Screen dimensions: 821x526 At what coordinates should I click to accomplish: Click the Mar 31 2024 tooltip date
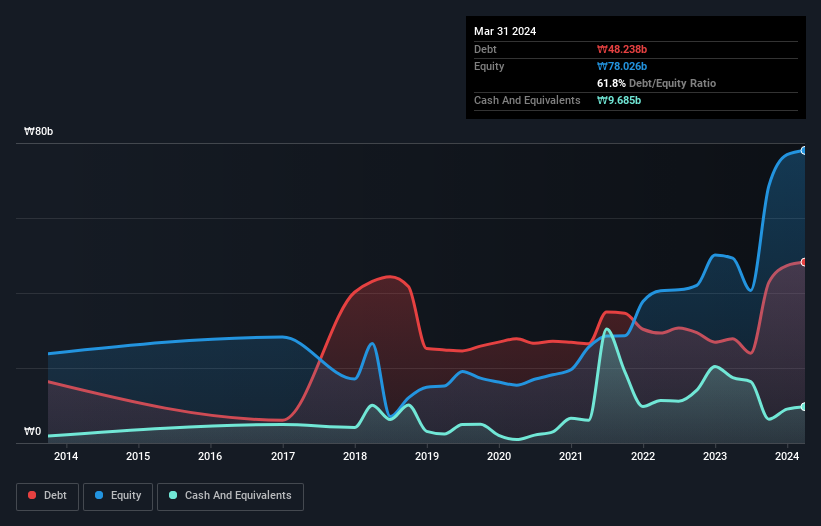[505, 31]
